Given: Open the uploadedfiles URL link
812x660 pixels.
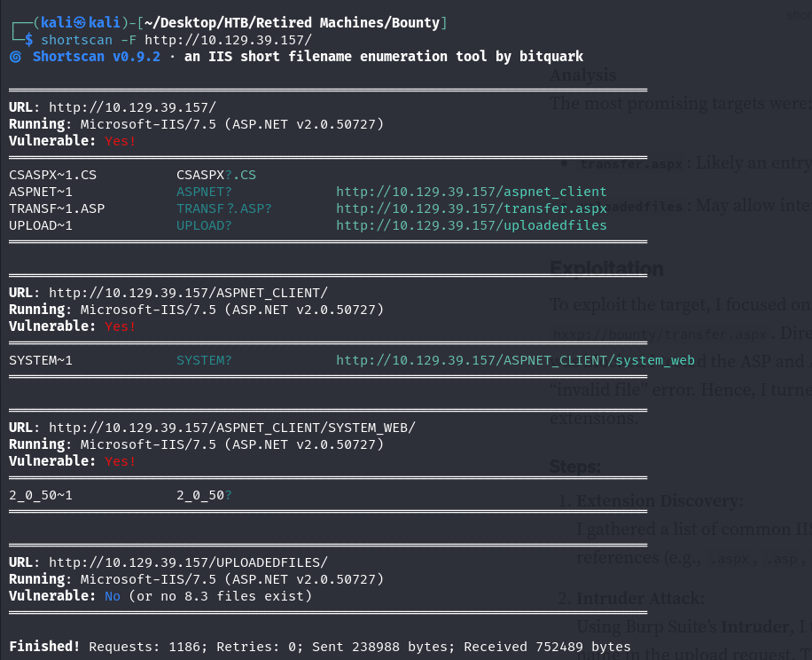Looking at the screenshot, I should tap(472, 225).
